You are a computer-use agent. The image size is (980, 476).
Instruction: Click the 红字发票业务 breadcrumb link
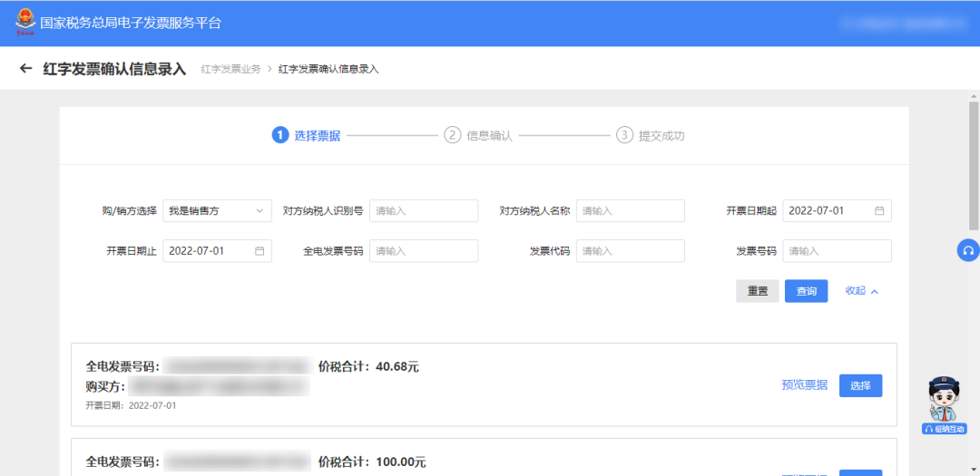(x=230, y=69)
